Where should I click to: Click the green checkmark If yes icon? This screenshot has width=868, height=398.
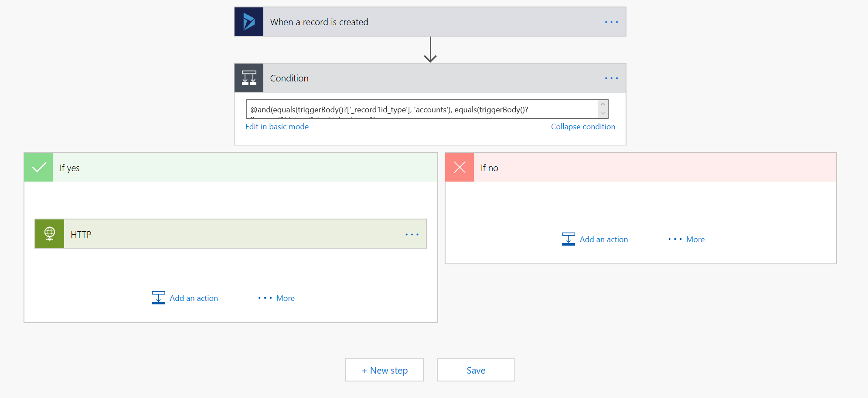[x=39, y=167]
